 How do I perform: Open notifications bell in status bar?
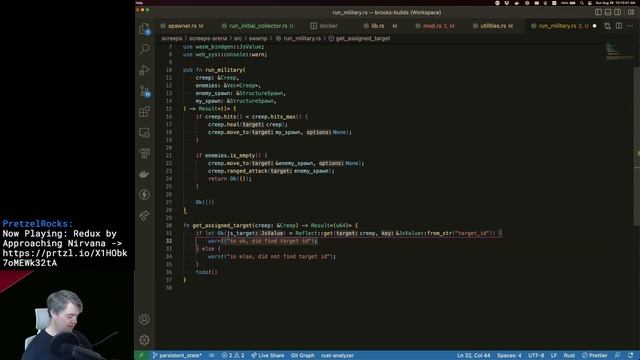click(x=631, y=356)
